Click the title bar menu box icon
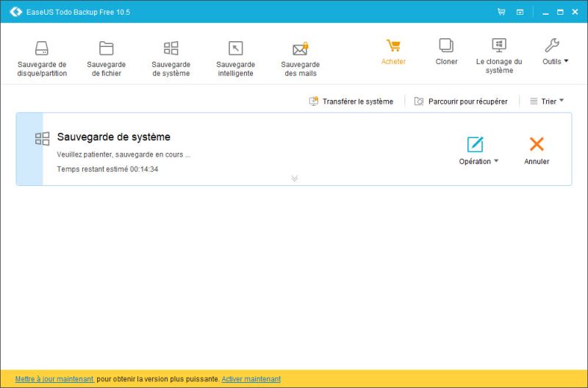588x388 pixels. (x=520, y=12)
